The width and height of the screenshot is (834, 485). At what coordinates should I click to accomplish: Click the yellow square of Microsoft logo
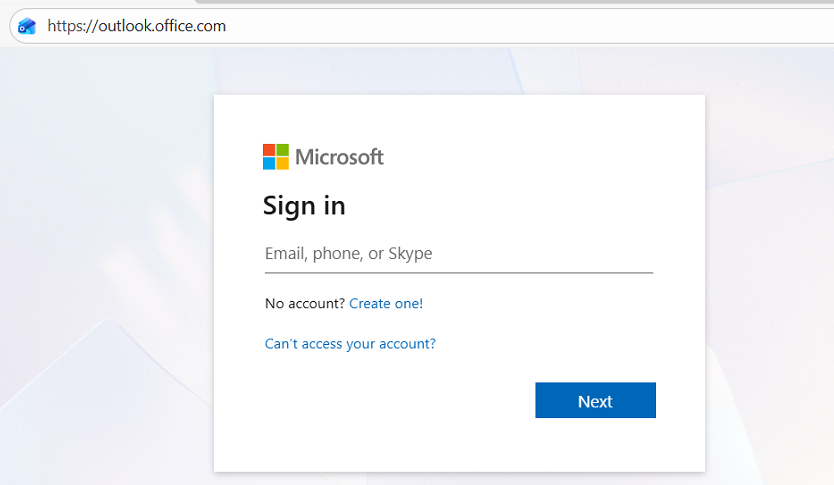(282, 163)
